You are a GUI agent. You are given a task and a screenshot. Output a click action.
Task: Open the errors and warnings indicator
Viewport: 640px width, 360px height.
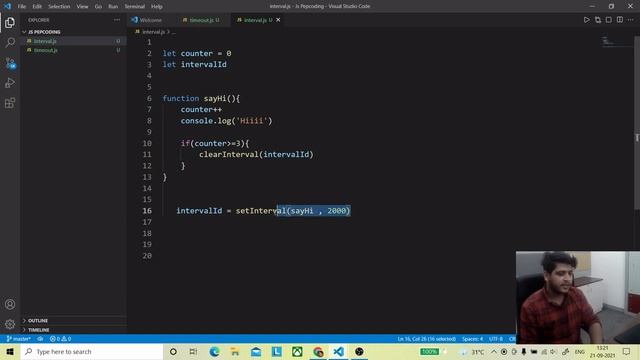pos(60,339)
